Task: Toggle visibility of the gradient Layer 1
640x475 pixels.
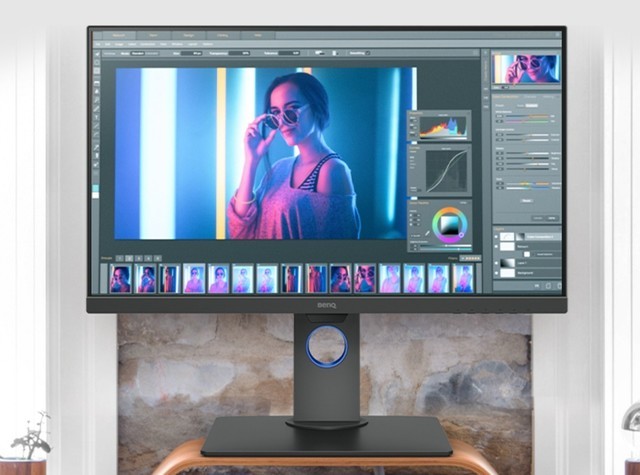Action: tap(496, 262)
